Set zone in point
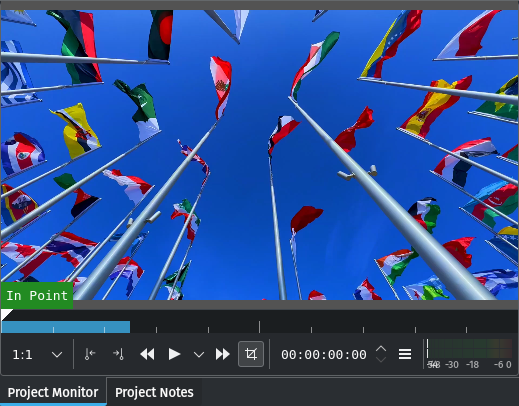 coord(90,354)
